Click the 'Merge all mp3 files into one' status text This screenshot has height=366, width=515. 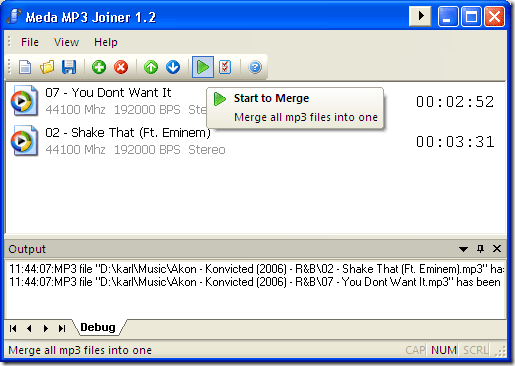[80, 350]
